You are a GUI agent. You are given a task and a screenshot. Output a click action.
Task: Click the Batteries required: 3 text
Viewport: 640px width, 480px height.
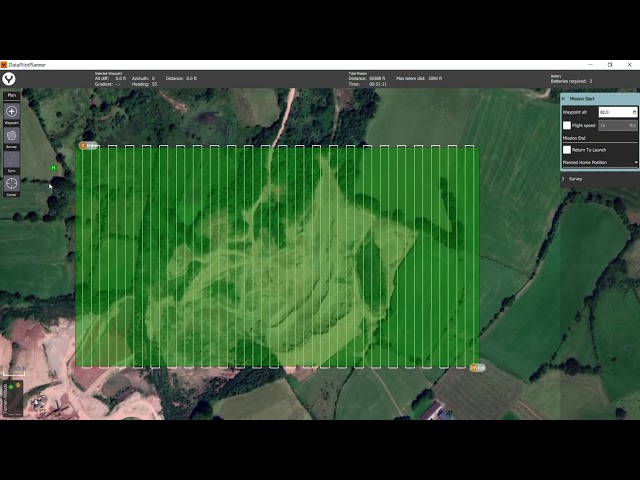click(x=571, y=81)
